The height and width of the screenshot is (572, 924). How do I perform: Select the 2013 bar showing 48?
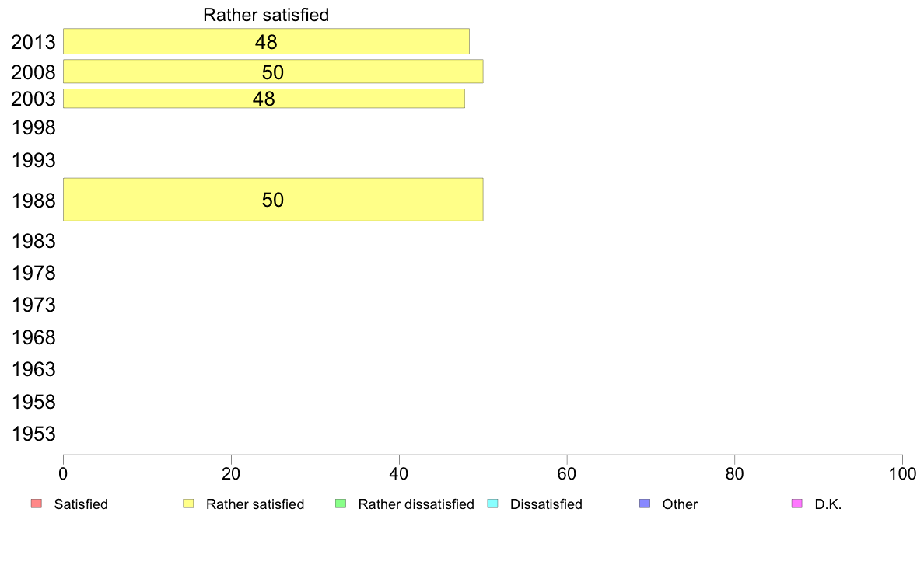(266, 41)
